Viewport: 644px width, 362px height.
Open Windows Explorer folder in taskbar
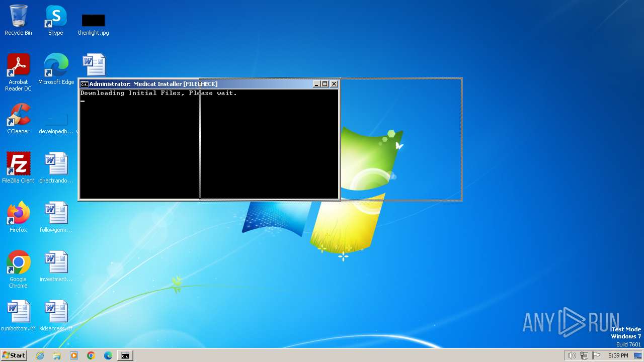(x=57, y=355)
